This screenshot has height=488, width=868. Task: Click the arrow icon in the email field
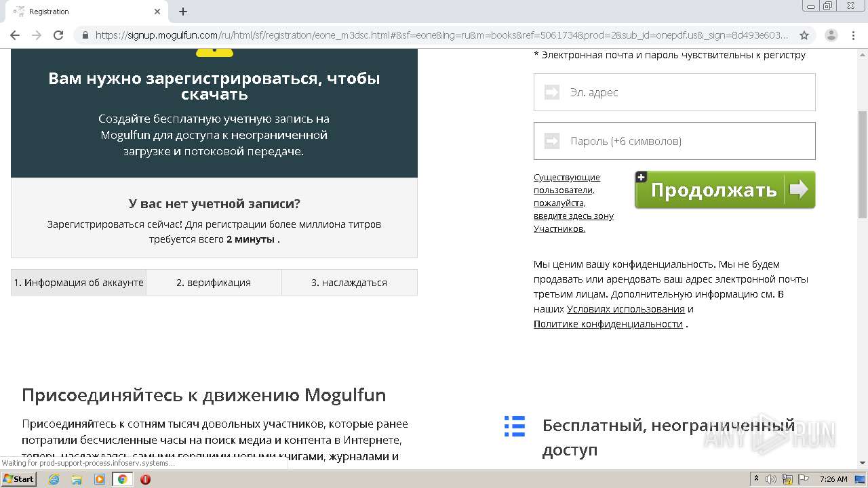pyautogui.click(x=552, y=92)
